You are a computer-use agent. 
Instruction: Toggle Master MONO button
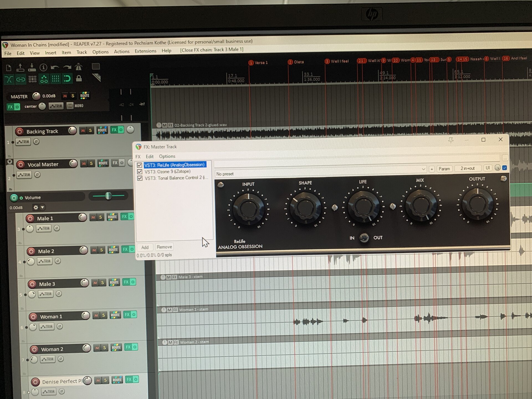(75, 106)
